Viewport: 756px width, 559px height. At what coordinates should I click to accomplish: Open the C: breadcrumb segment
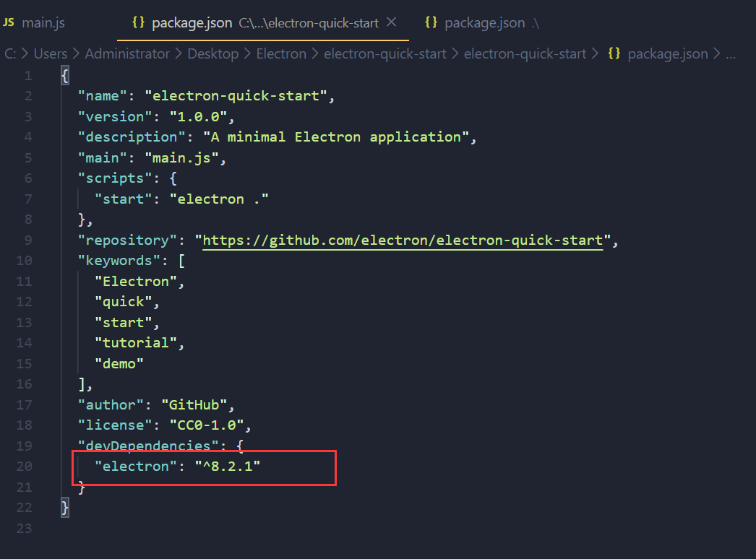coord(10,53)
